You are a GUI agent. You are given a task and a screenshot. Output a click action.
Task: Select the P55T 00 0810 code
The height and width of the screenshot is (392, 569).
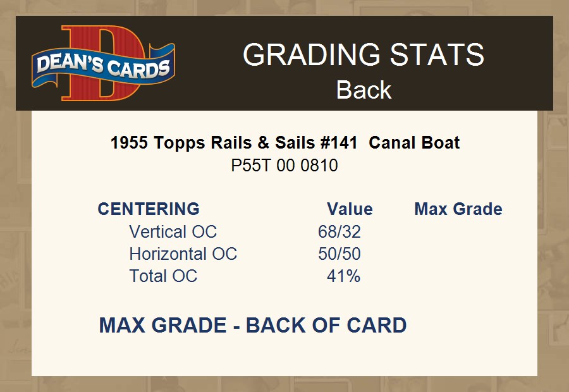coord(284,166)
